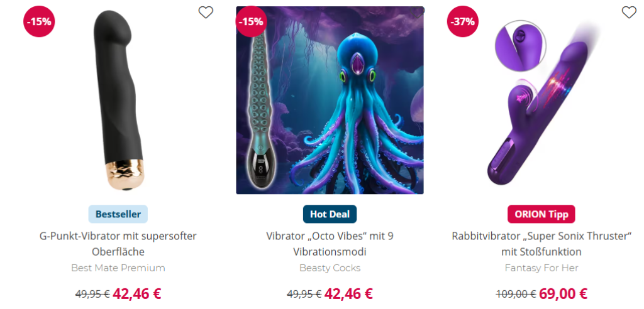Open the product titled "supersofter Oberfläche"

click(118, 244)
